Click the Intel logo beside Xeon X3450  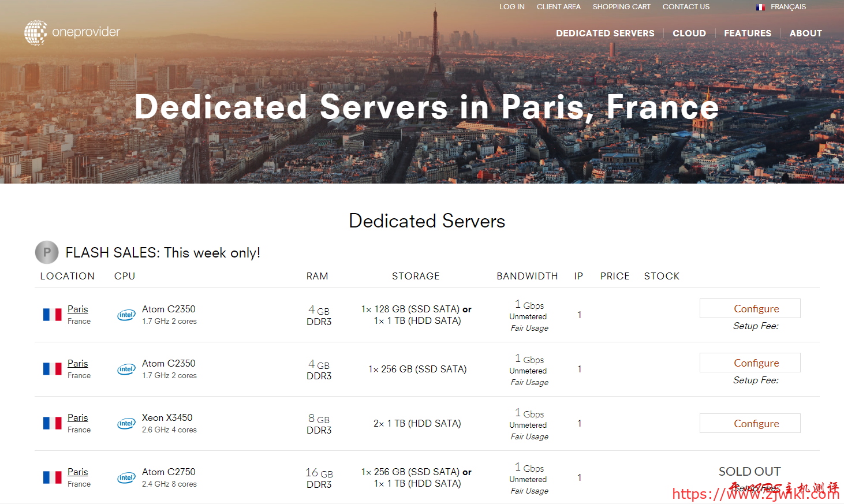[126, 424]
